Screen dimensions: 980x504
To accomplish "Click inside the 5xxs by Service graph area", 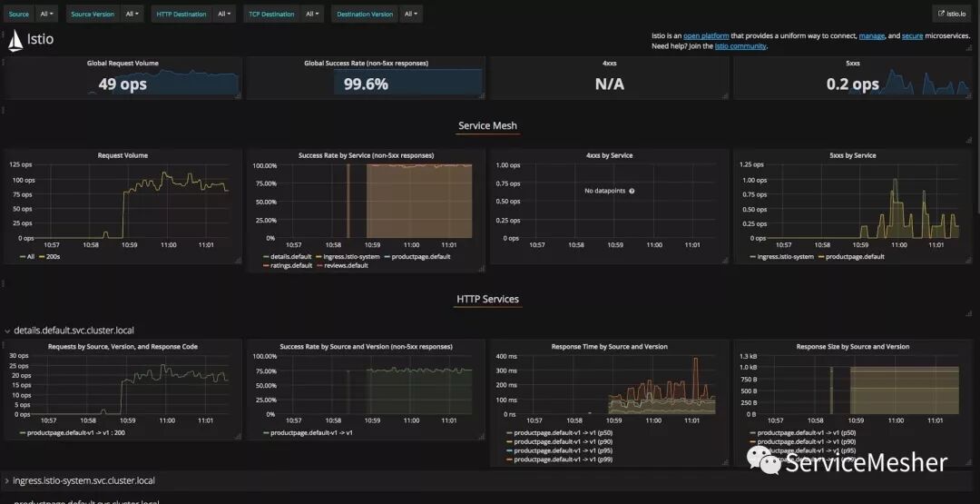I will (863, 202).
